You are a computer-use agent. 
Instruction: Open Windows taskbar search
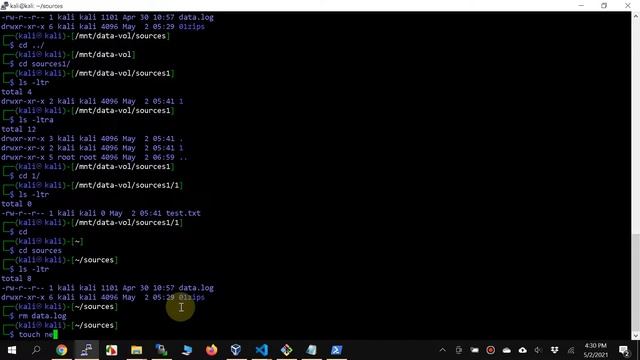tap(36, 350)
